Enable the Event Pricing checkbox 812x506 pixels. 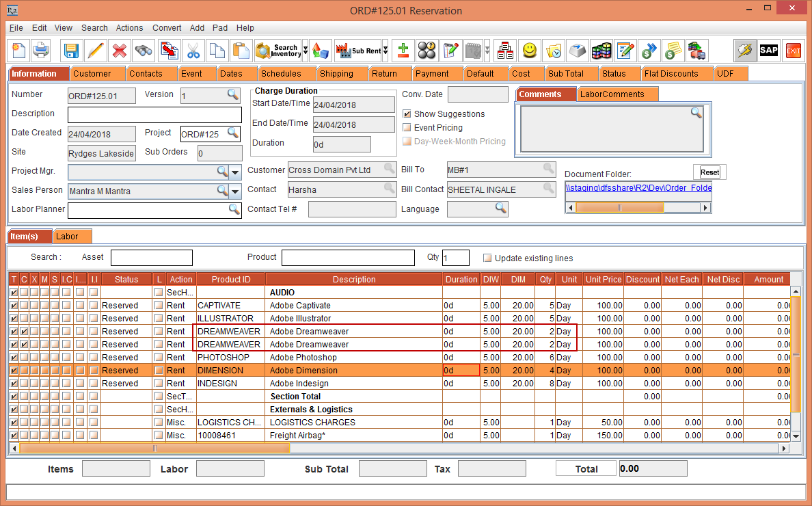(x=407, y=128)
